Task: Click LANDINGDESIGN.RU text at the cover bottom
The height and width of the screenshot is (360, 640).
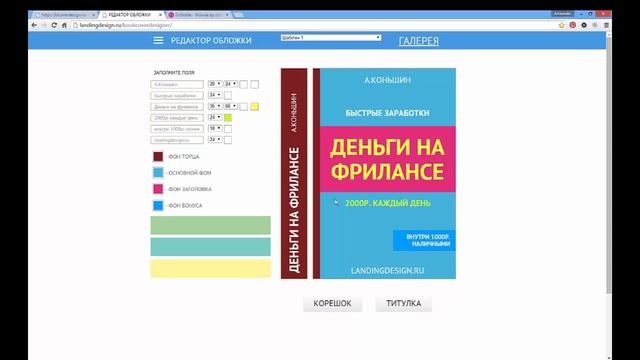Action: 387,271
